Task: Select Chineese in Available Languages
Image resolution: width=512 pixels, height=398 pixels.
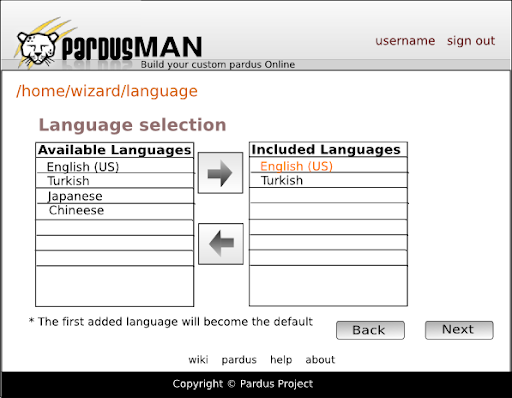Action: pos(115,211)
